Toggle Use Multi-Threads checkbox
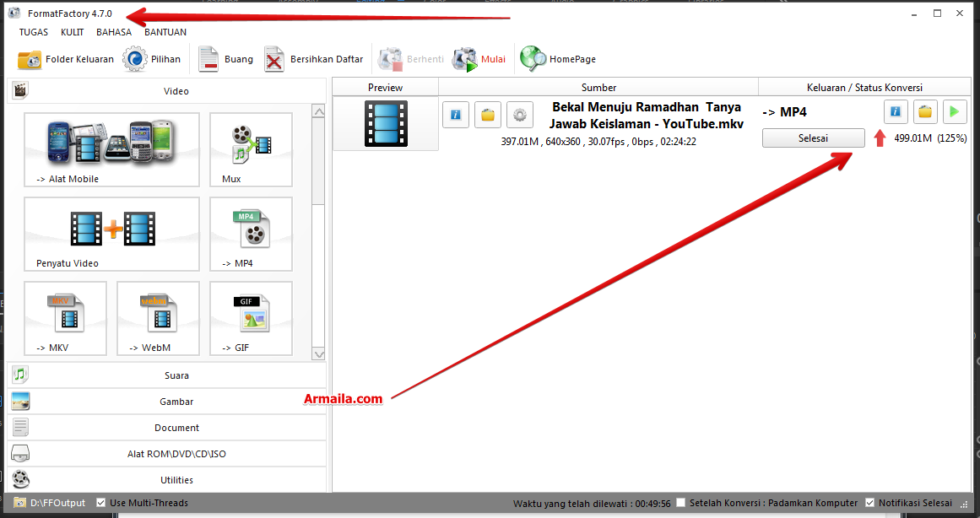The height and width of the screenshot is (518, 980). tap(100, 502)
